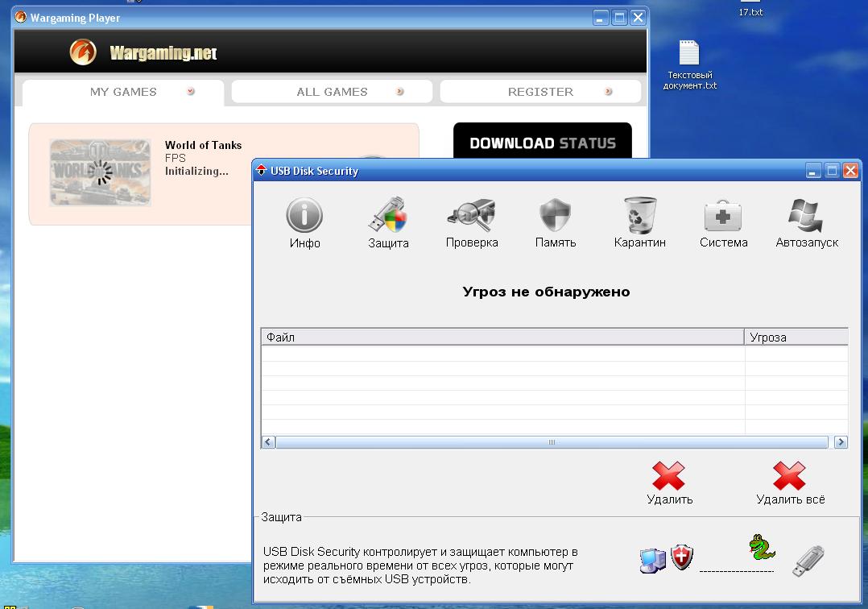Click the Wargaming.net logo in the header
This screenshot has width=868, height=609.
pyautogui.click(x=143, y=52)
